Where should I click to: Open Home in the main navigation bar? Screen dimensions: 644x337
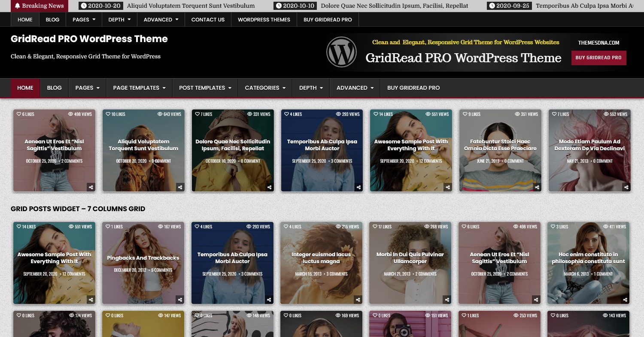[x=25, y=88]
